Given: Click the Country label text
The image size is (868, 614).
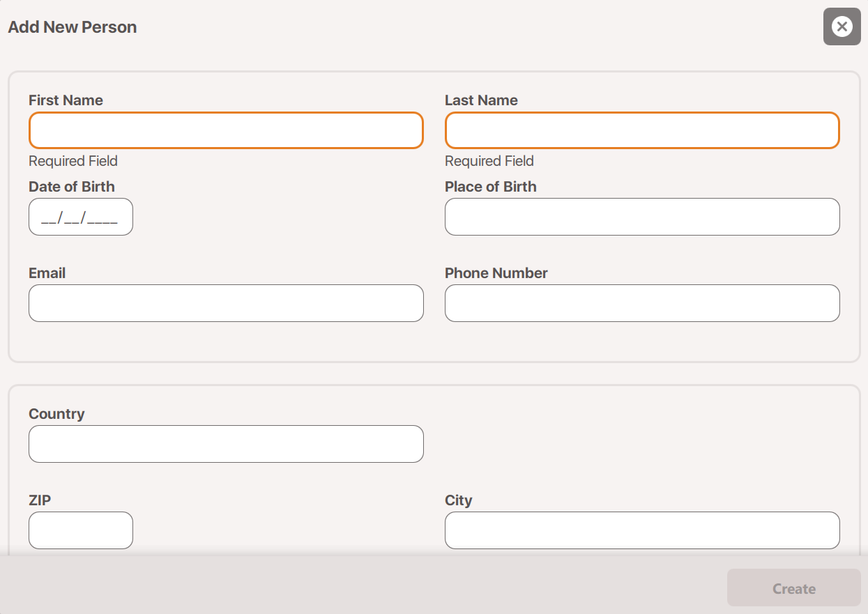Looking at the screenshot, I should click(x=56, y=414).
